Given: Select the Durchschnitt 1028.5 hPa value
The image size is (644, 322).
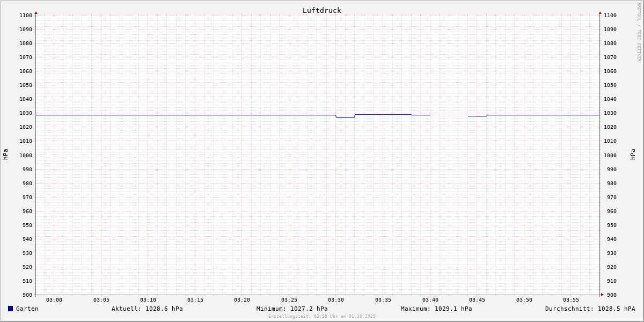Looking at the screenshot, I should click(590, 309).
